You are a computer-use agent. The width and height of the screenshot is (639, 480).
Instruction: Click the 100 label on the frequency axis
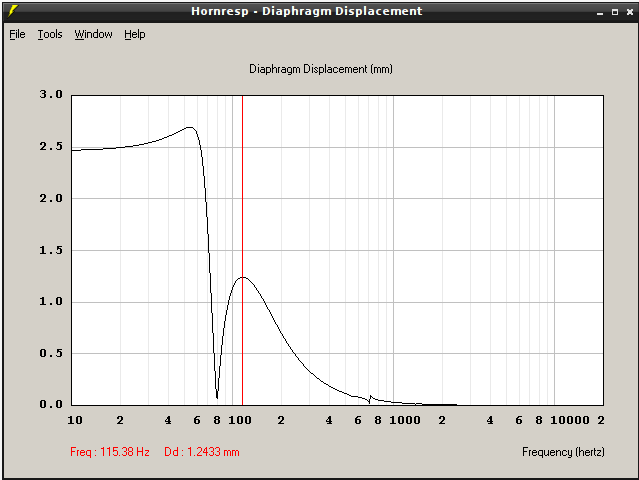click(240, 420)
